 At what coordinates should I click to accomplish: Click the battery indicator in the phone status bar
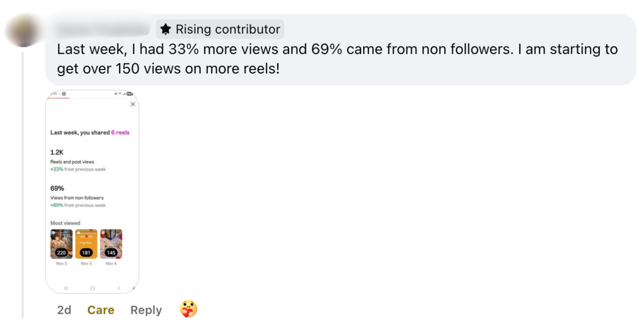(x=130, y=94)
